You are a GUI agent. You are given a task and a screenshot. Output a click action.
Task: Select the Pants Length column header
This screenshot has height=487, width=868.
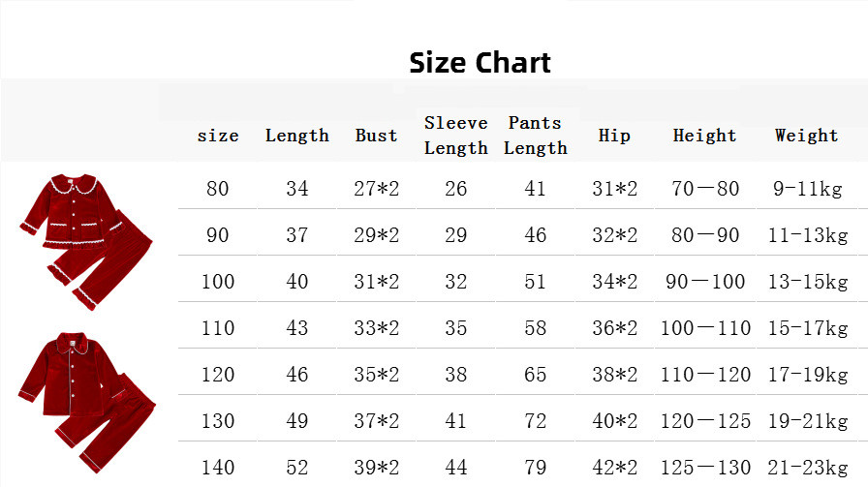click(536, 136)
